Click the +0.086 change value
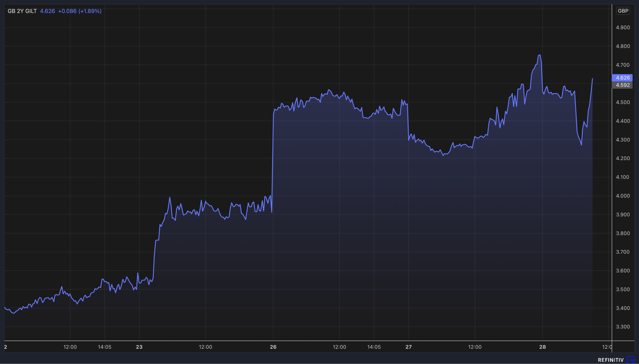 click(x=67, y=11)
